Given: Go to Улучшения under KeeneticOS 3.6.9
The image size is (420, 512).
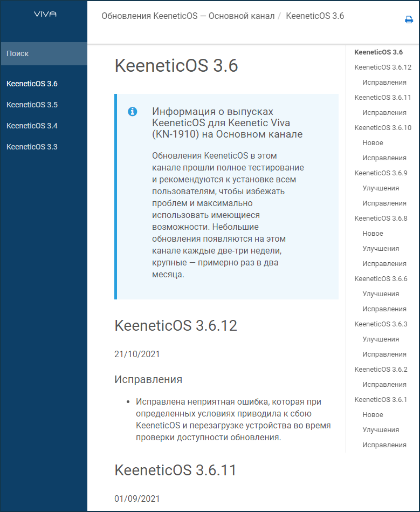Looking at the screenshot, I should 381,188.
